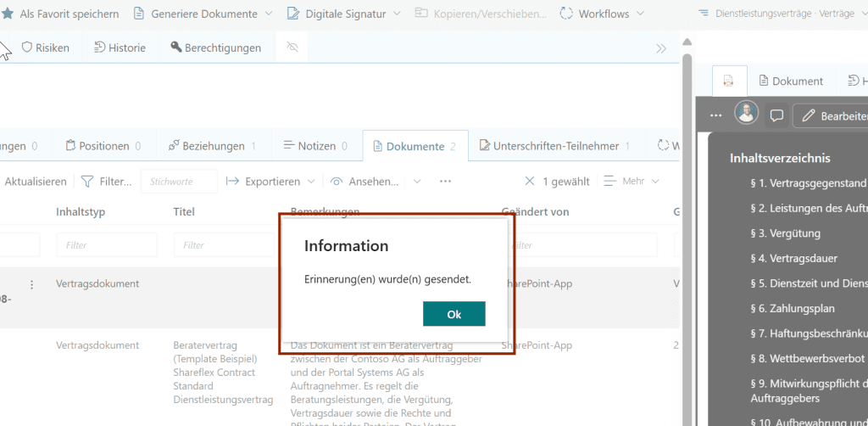Click the Filter funnel icon
This screenshot has width=868, height=426.
(87, 182)
